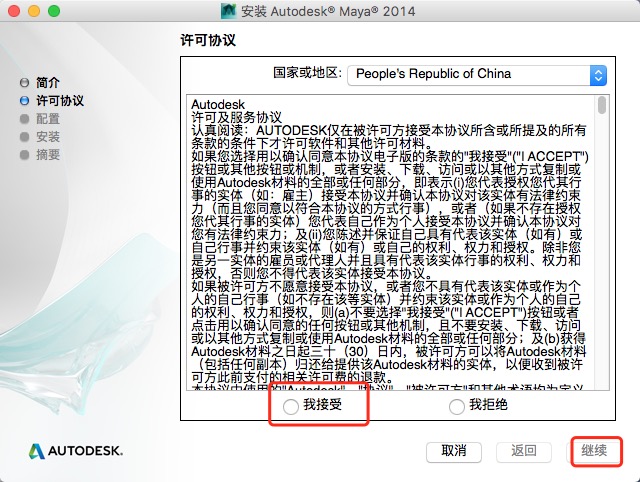Minimize the installer with yellow button
This screenshot has height=482, width=640.
pyautogui.click(x=34, y=11)
